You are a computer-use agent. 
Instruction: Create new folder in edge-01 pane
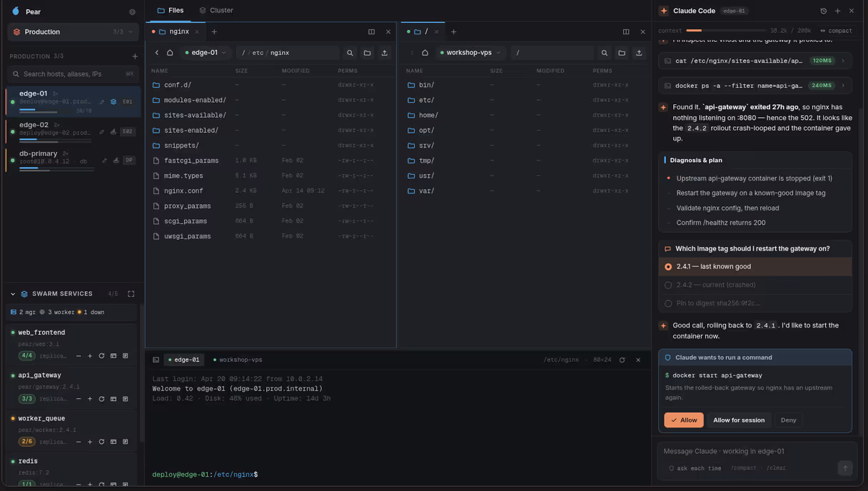point(367,53)
